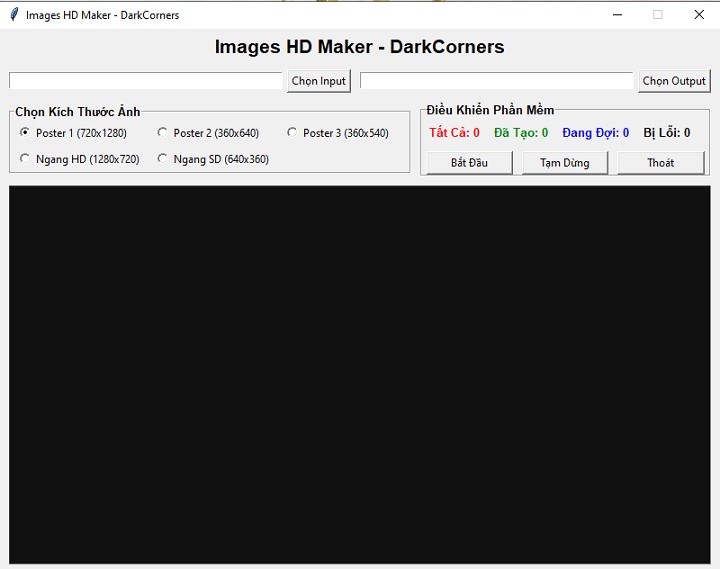Screen dimensions: 720x569
Task: Exit the app via Thoát button
Action: point(660,163)
